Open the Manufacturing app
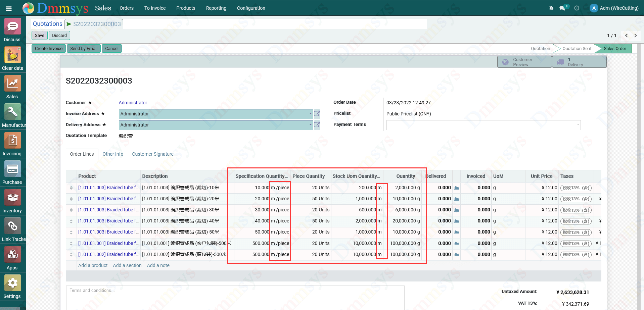644x310 pixels. click(x=12, y=115)
